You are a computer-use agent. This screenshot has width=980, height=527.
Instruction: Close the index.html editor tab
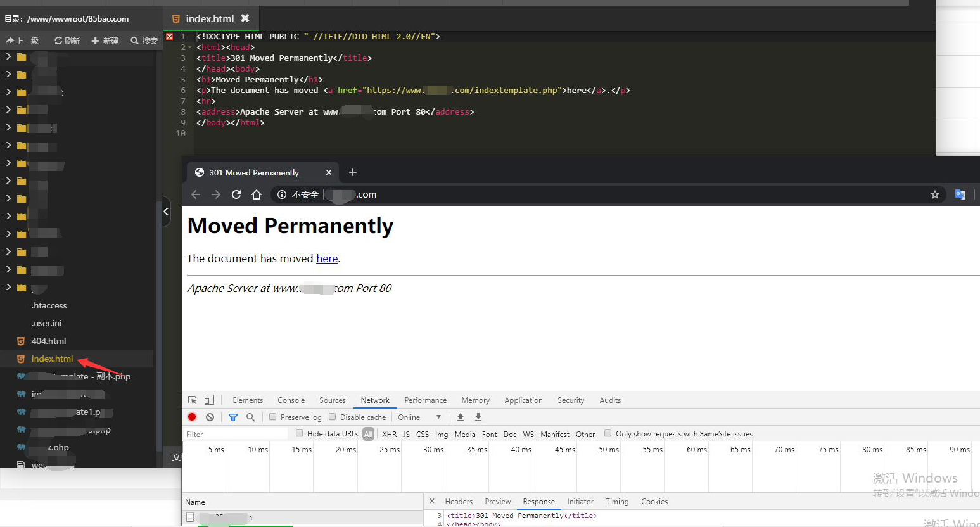point(245,18)
